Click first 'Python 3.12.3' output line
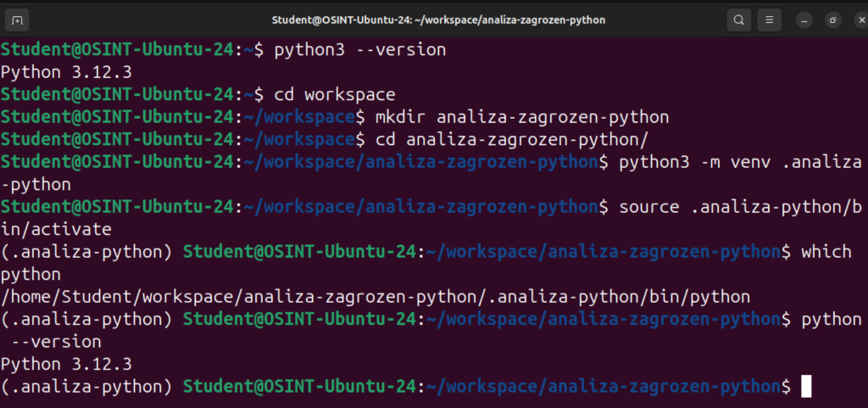Viewport: 868px width, 408px height. point(66,72)
